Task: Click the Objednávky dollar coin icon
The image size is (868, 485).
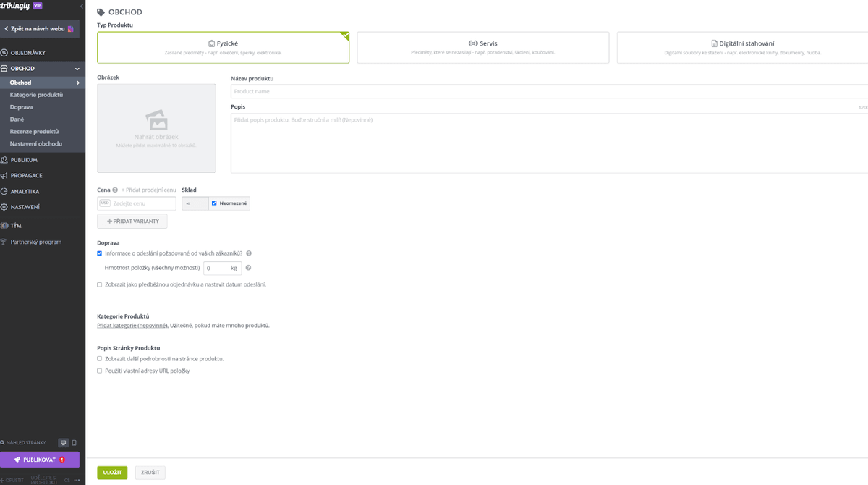Action: coord(4,53)
